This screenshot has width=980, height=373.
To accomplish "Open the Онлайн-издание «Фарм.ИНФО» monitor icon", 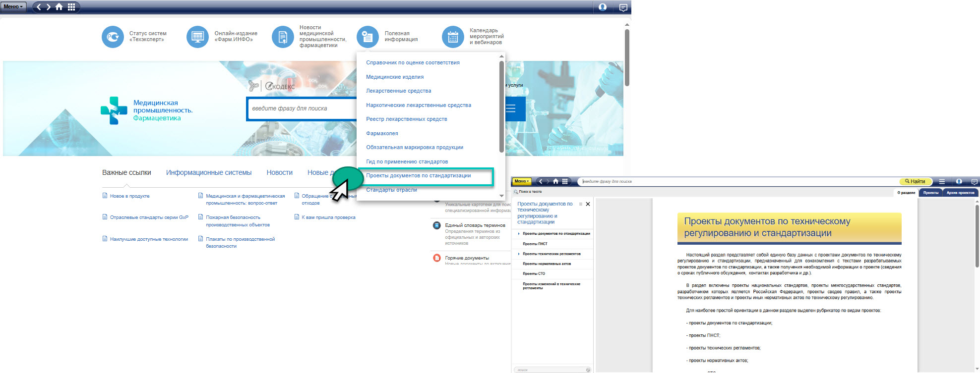I will tap(197, 37).
